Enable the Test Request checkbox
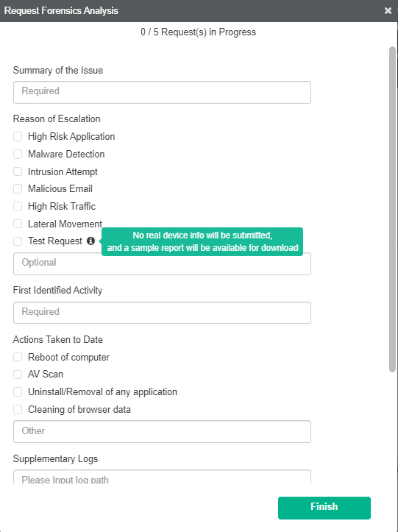398x532 pixels. 18,241
